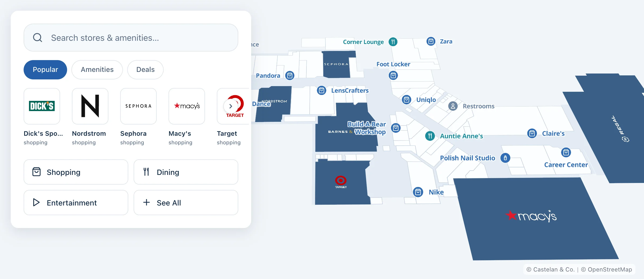Open the Entertainment category
Screen dimensions: 644x279
pyautogui.click(x=76, y=203)
